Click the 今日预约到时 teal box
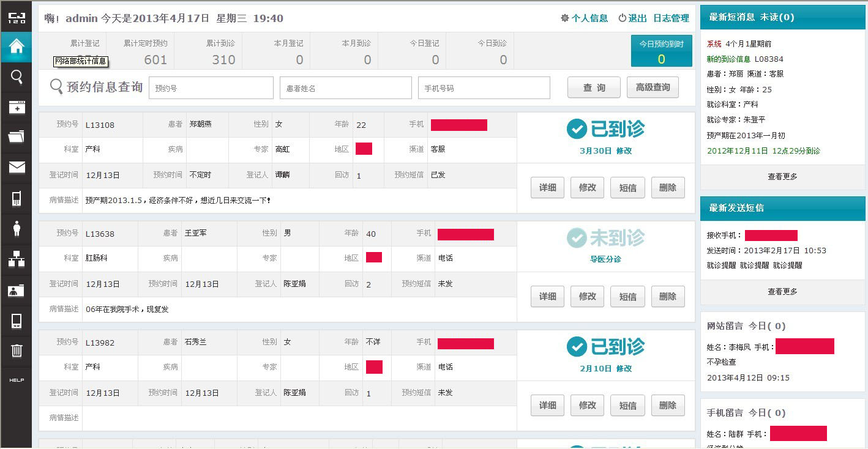The image size is (868, 449). pyautogui.click(x=661, y=51)
